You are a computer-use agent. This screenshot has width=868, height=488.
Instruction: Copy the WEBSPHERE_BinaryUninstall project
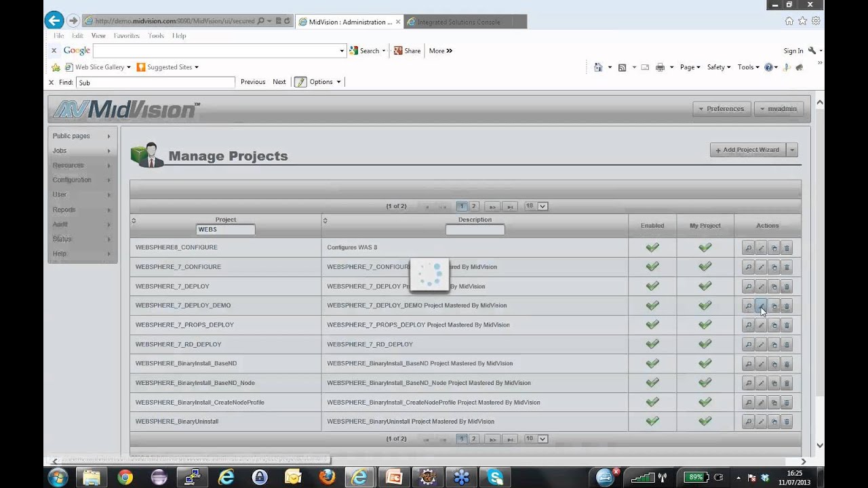[774, 422]
